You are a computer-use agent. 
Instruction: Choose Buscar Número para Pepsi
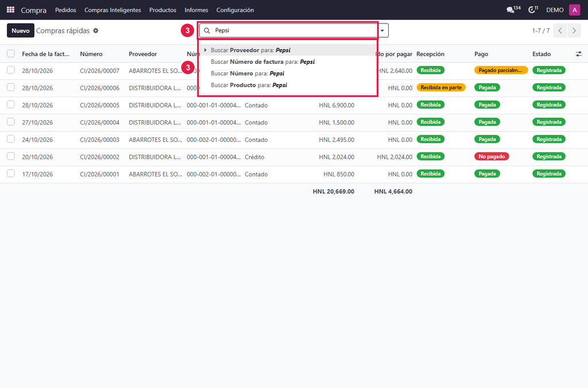pyautogui.click(x=288, y=73)
